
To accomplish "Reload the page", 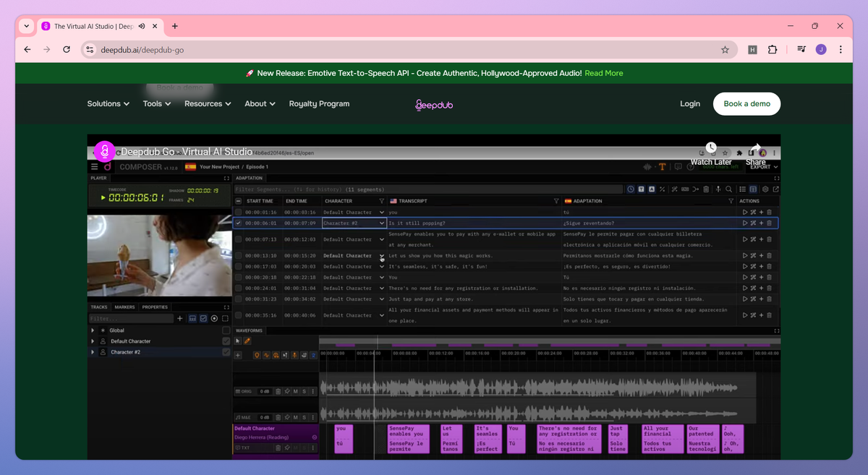I will coord(67,50).
